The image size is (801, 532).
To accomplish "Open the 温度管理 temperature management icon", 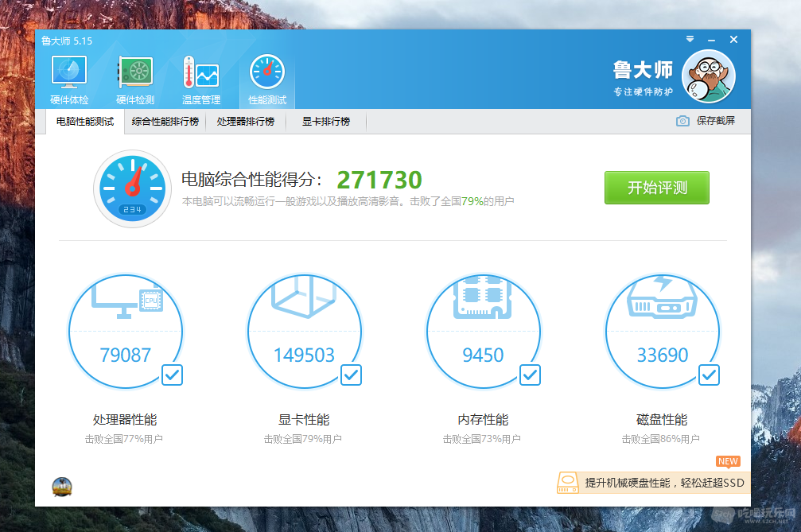I will pos(201,80).
